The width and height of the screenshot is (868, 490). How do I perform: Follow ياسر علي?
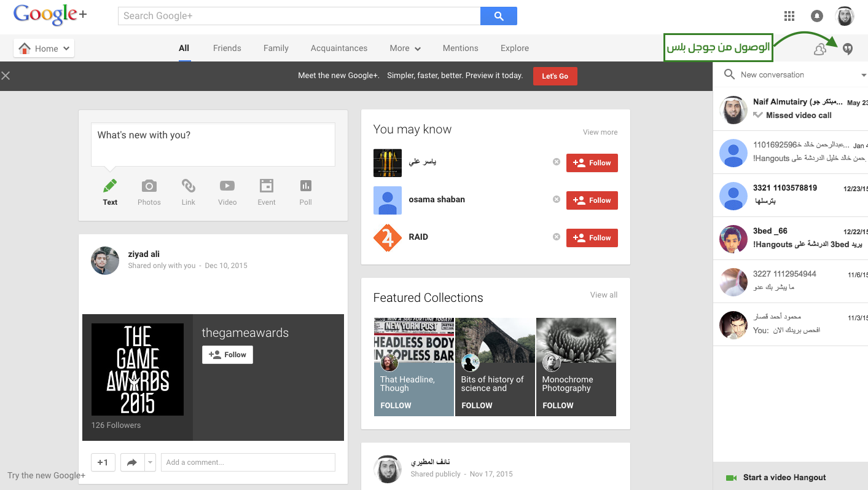(592, 163)
